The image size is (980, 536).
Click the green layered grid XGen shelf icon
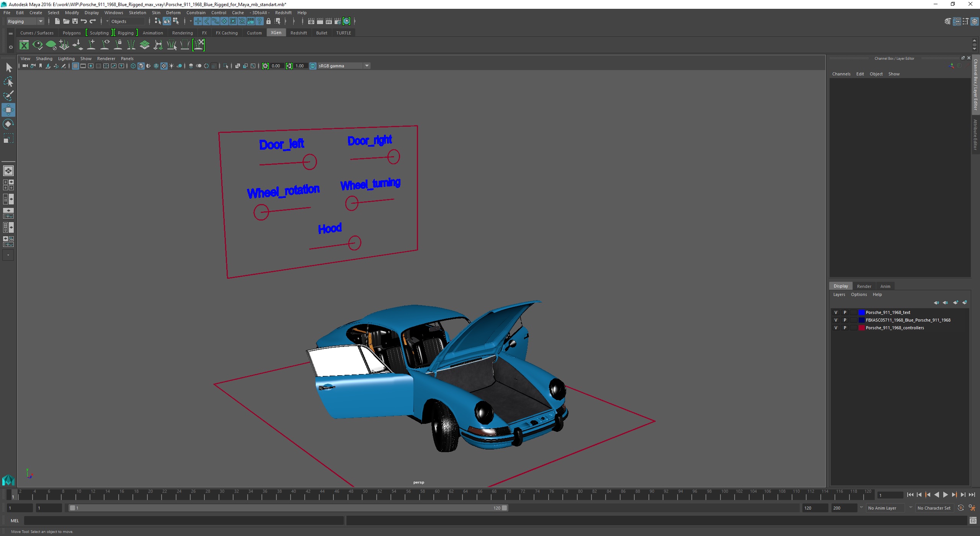pyautogui.click(x=145, y=45)
